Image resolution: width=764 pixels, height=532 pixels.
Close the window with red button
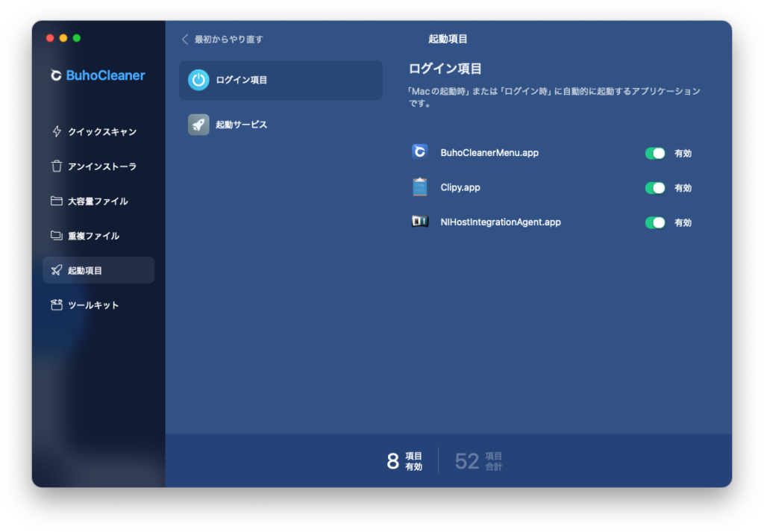50,38
